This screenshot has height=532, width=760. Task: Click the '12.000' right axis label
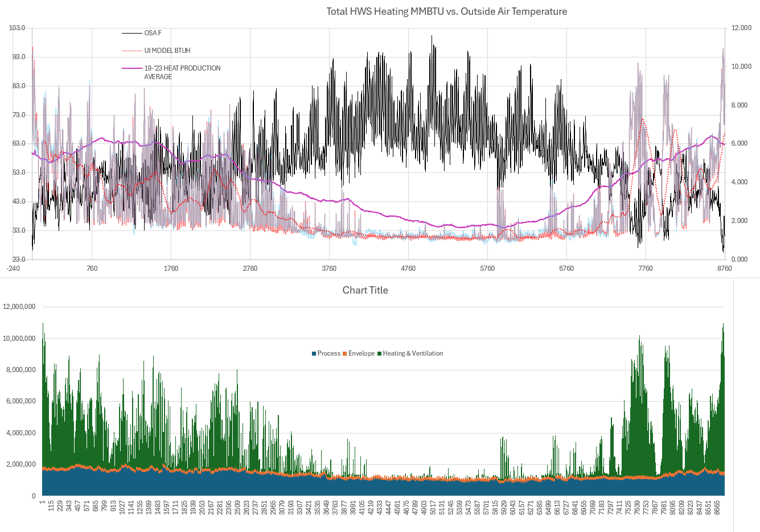coord(741,28)
